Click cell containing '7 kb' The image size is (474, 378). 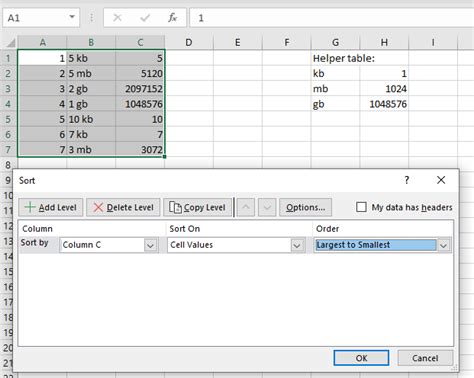point(91,134)
